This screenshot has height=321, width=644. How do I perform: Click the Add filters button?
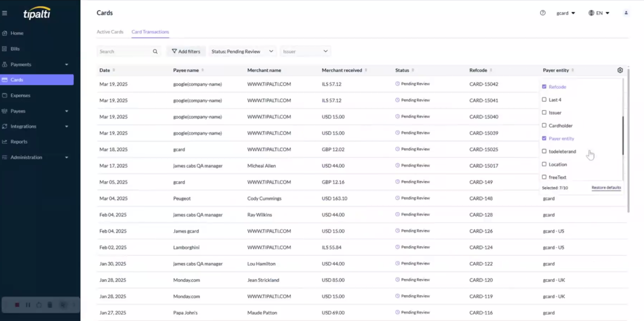[x=186, y=51]
